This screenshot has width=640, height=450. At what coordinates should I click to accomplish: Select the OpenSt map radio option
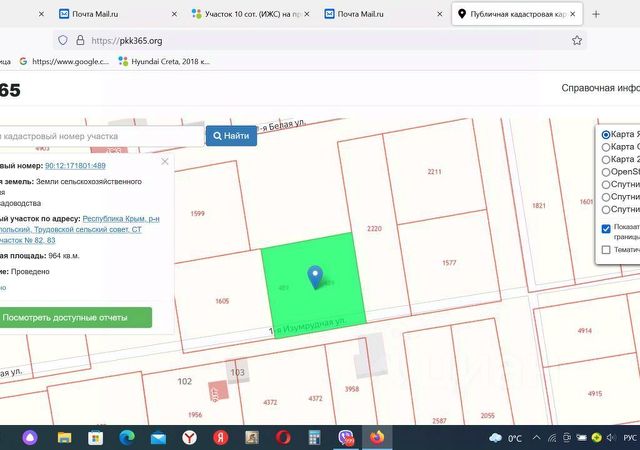click(x=606, y=172)
